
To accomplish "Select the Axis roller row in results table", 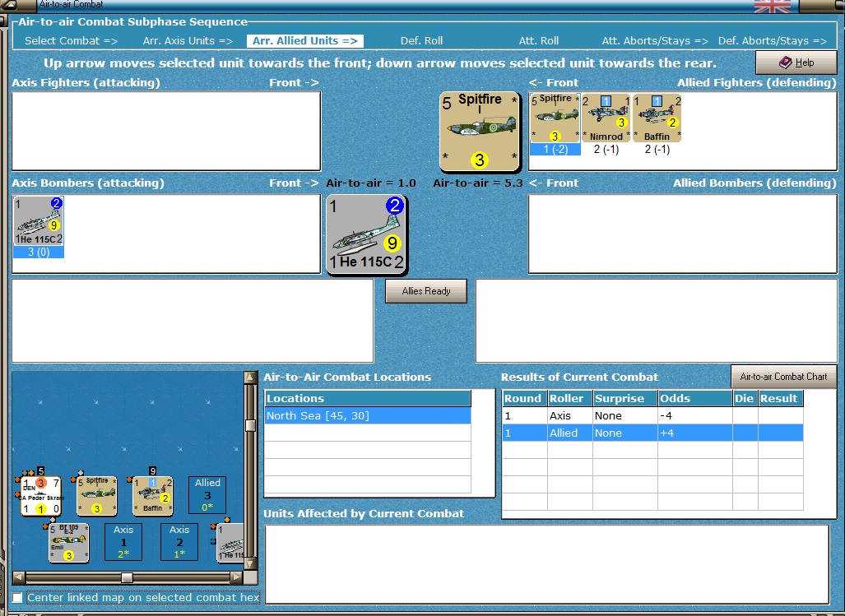I will (652, 415).
